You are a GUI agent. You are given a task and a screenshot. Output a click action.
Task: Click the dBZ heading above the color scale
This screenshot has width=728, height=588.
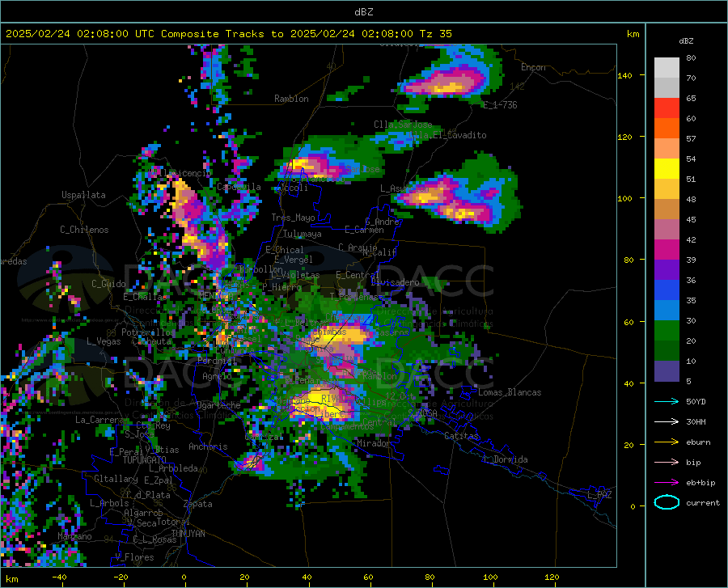[686, 40]
